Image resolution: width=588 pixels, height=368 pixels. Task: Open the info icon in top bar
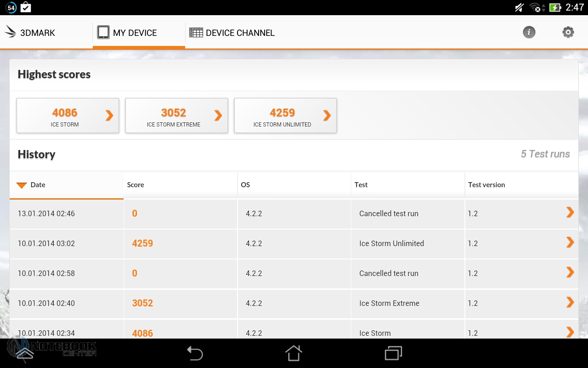pos(529,32)
